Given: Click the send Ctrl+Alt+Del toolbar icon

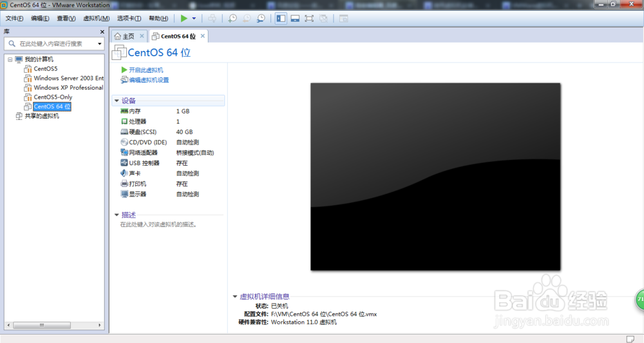Looking at the screenshot, I should [x=212, y=18].
